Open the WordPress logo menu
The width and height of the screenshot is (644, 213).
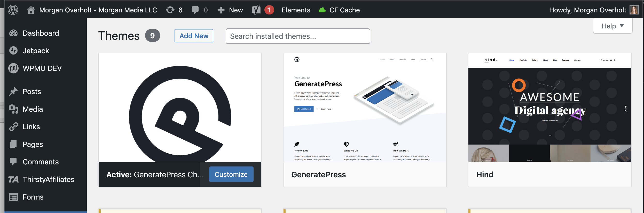tap(13, 10)
